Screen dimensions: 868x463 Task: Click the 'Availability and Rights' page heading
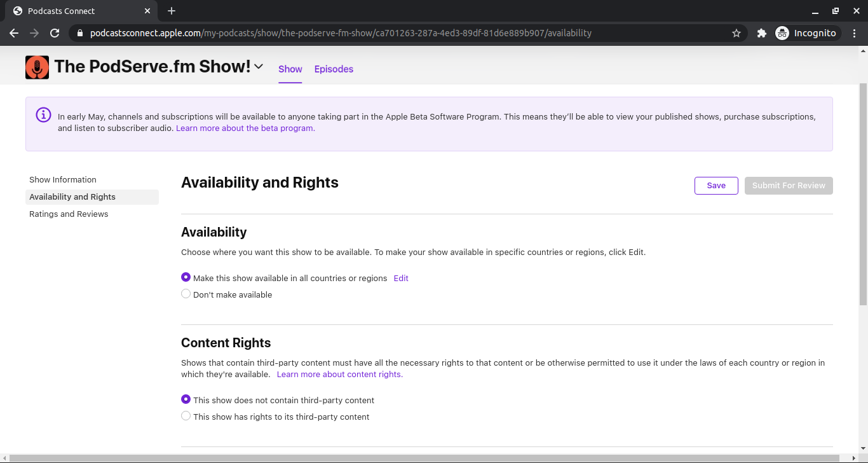click(x=260, y=183)
